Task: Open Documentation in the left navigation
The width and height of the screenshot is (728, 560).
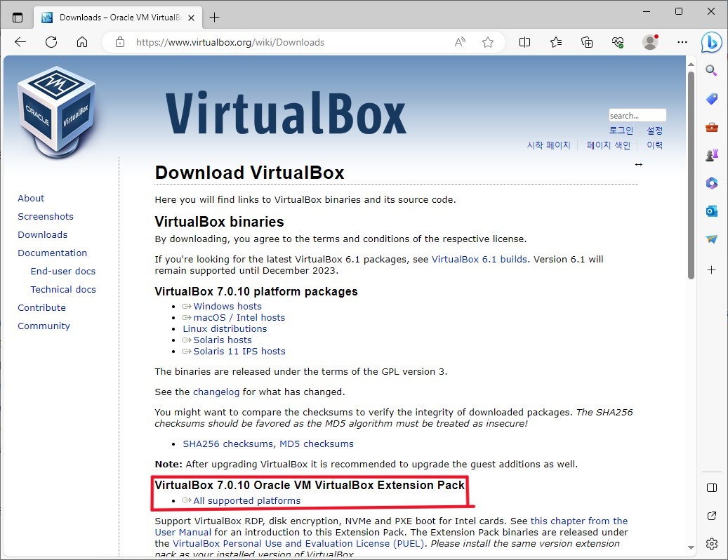Action: point(53,253)
